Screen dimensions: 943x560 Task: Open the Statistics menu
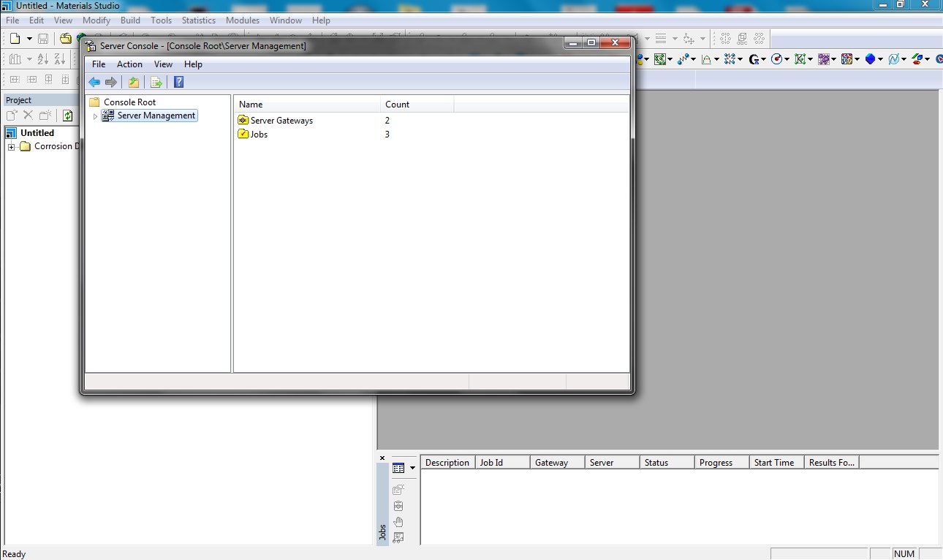(198, 20)
